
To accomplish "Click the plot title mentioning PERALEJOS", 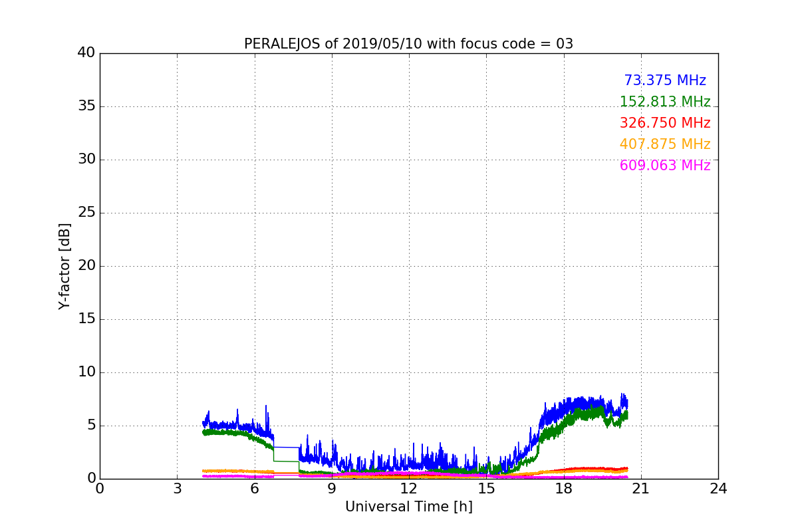I will pos(408,44).
